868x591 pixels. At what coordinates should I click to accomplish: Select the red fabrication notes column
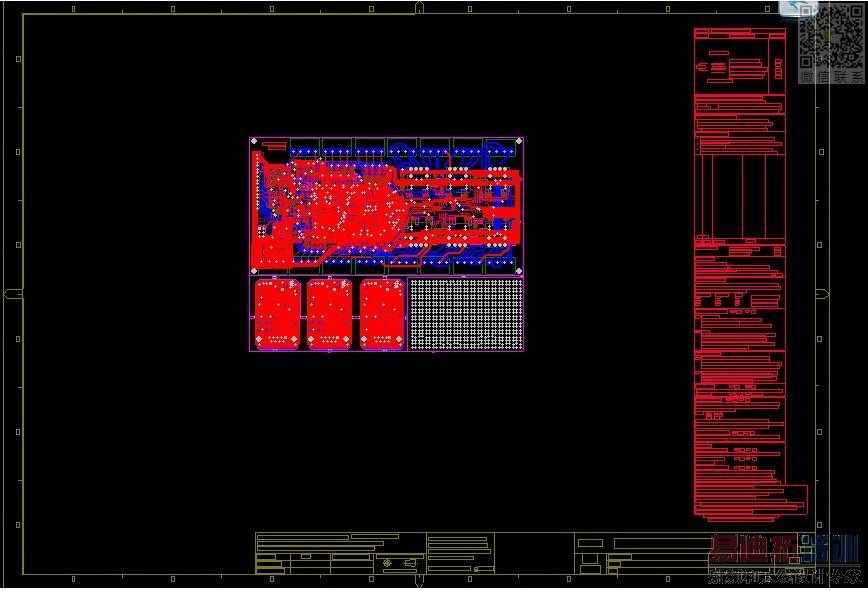pos(742,274)
